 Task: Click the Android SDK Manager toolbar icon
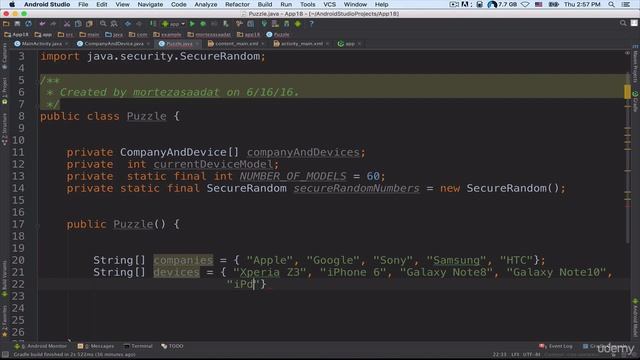click(x=287, y=24)
